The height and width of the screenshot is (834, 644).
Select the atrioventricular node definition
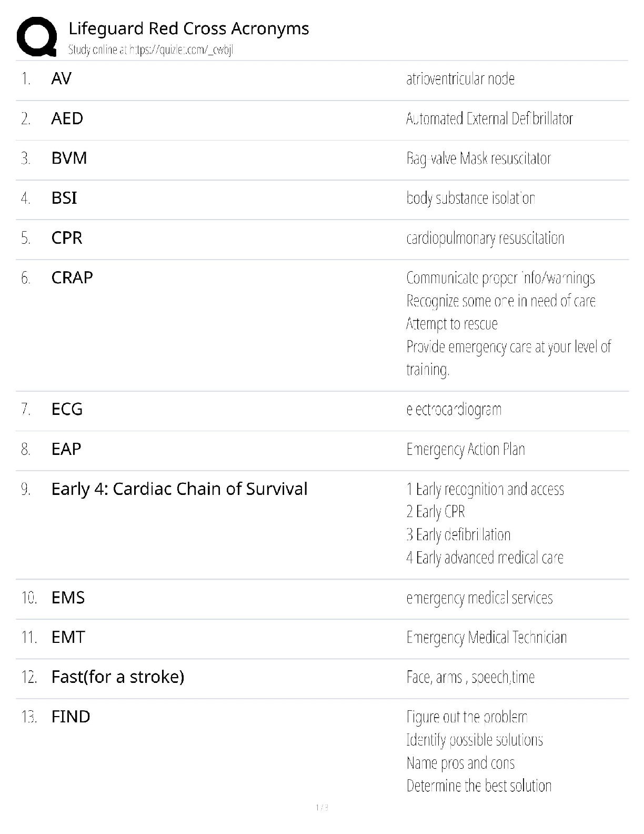(x=460, y=79)
